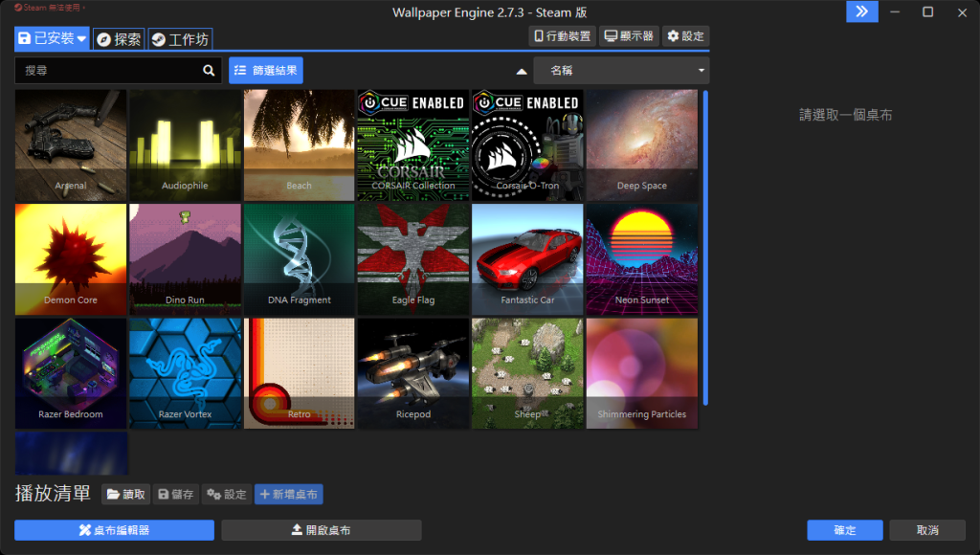Click the 篩選結果 filter button

tap(266, 71)
